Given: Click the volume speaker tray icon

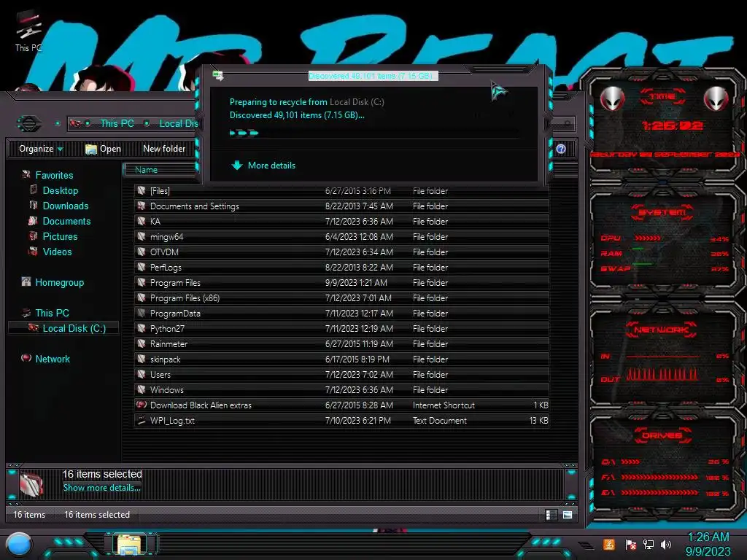Looking at the screenshot, I should pyautogui.click(x=666, y=544).
